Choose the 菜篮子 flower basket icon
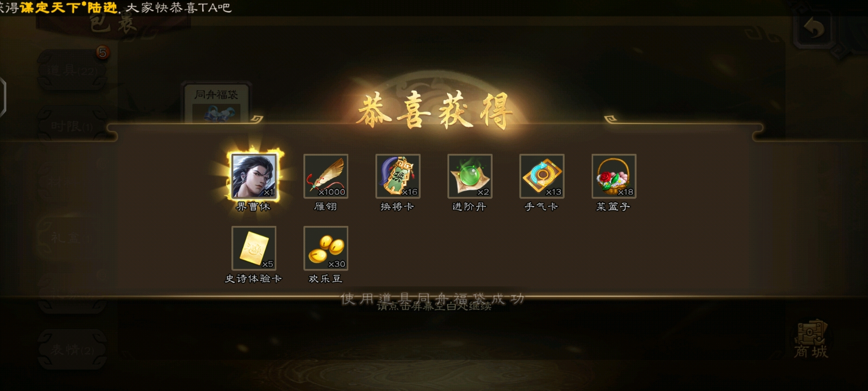Screen dimensions: 868x391 point(614,176)
